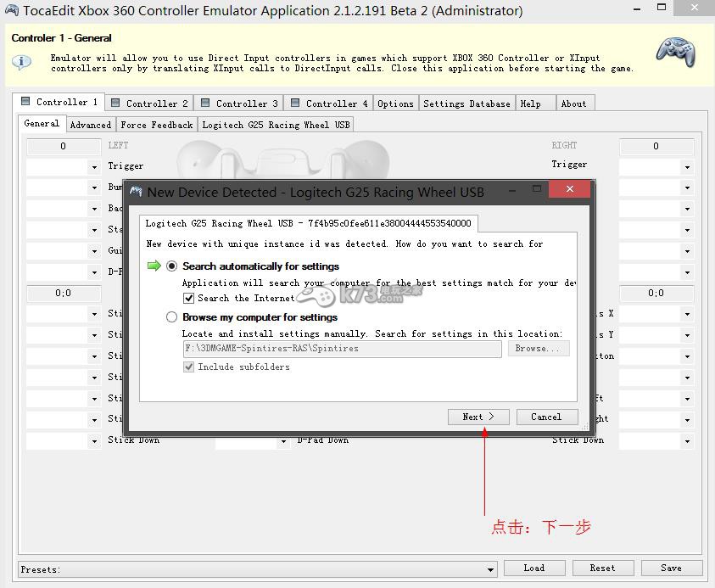Open the left Trigger mapping dropdown
The width and height of the screenshot is (715, 588).
[94, 167]
